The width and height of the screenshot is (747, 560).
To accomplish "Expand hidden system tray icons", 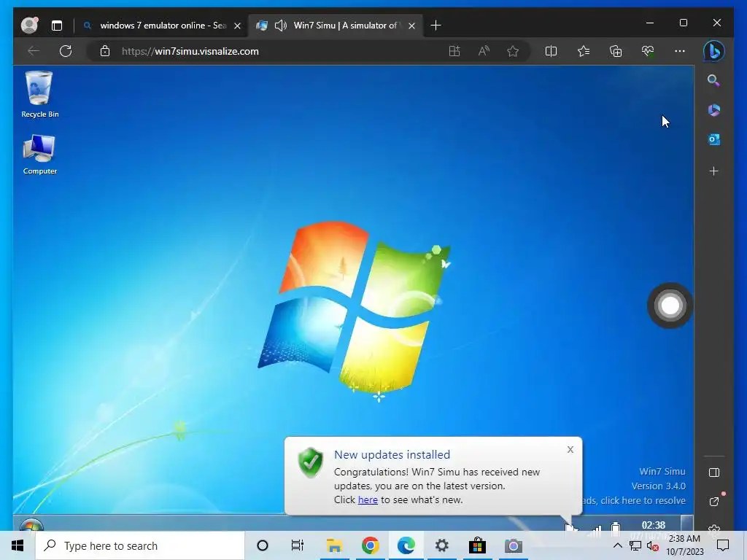I will pyautogui.click(x=617, y=545).
